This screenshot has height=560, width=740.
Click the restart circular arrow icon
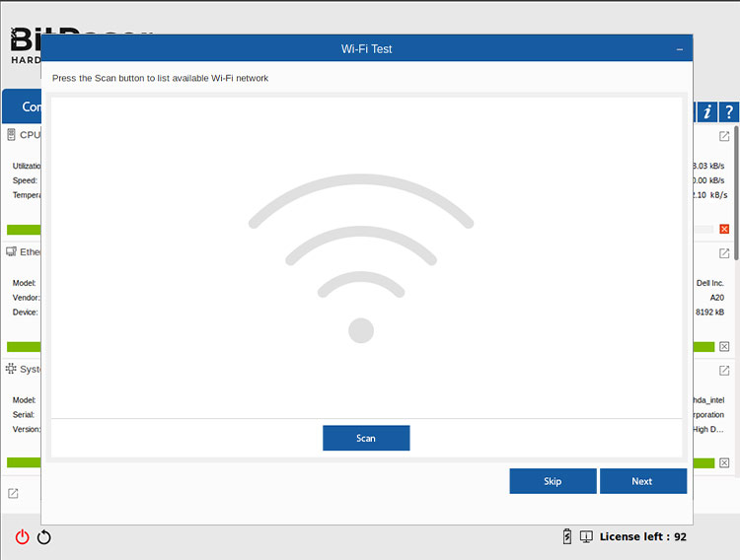coord(44,537)
